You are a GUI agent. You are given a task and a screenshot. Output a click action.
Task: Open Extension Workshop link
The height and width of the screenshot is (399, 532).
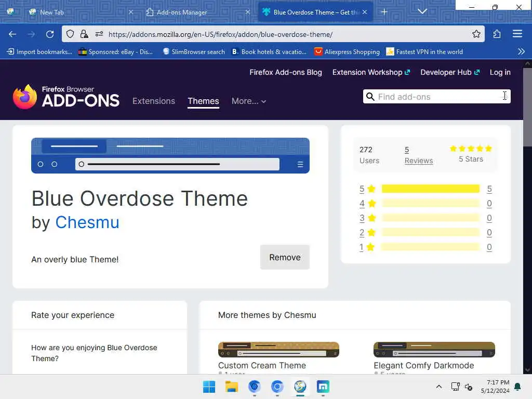[x=371, y=72]
